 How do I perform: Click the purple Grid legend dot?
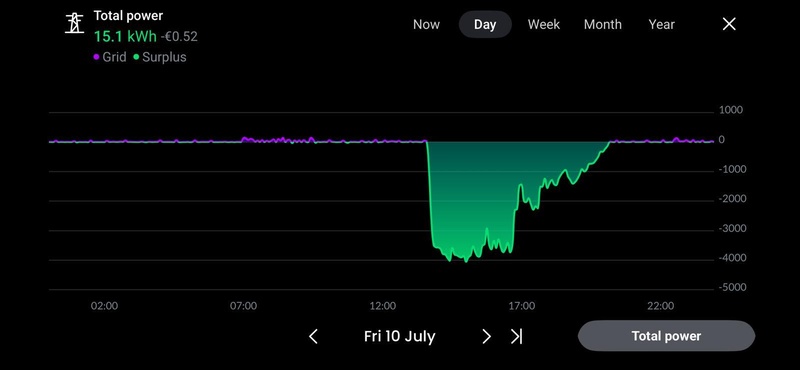point(96,57)
